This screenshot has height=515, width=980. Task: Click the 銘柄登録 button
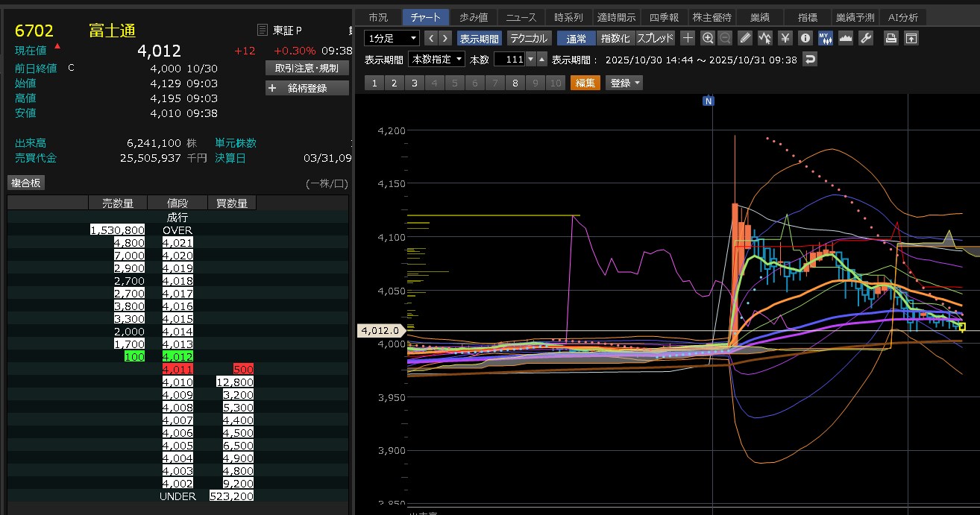point(307,88)
